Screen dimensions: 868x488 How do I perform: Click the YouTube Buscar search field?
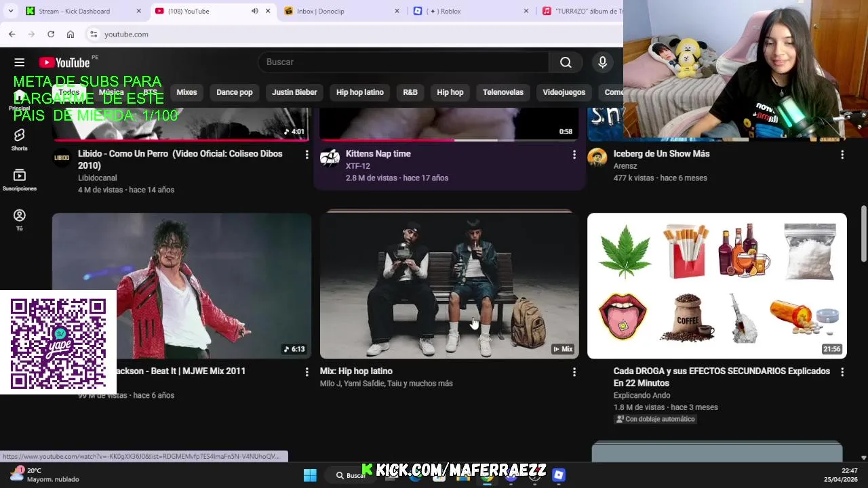coord(403,62)
